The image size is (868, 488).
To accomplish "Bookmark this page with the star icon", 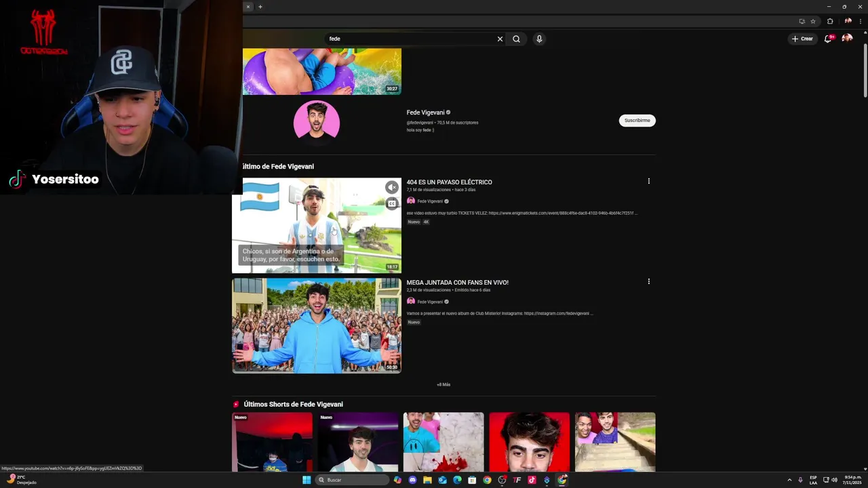I will click(813, 21).
